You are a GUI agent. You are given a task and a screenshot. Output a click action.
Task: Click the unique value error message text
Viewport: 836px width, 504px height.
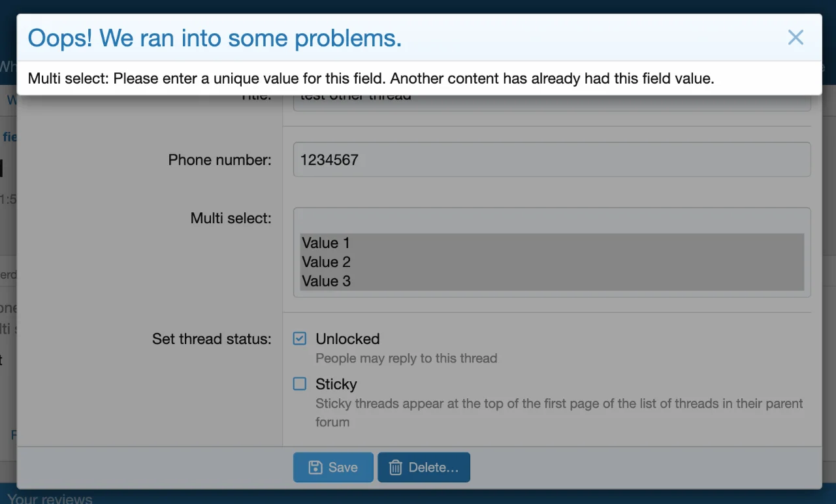(x=371, y=79)
